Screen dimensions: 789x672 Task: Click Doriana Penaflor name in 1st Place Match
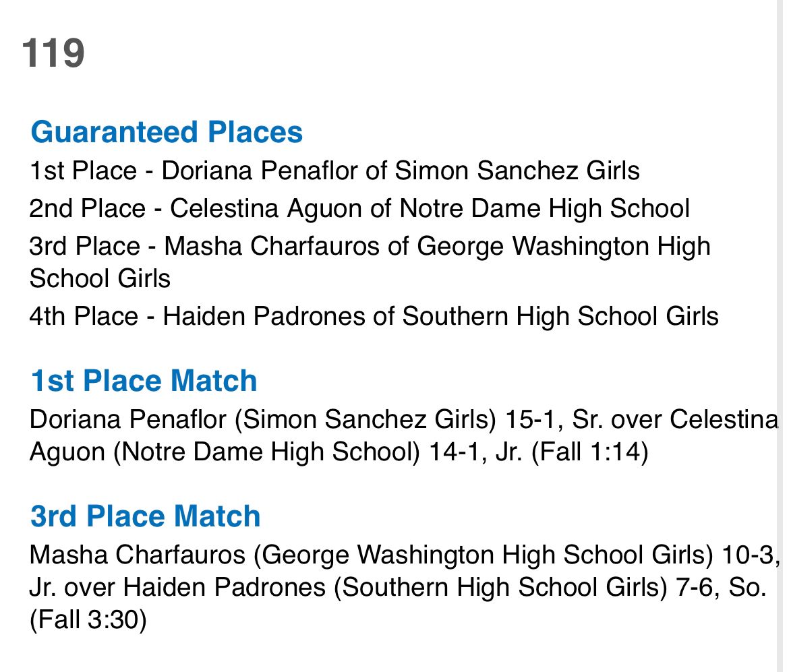pos(128,419)
